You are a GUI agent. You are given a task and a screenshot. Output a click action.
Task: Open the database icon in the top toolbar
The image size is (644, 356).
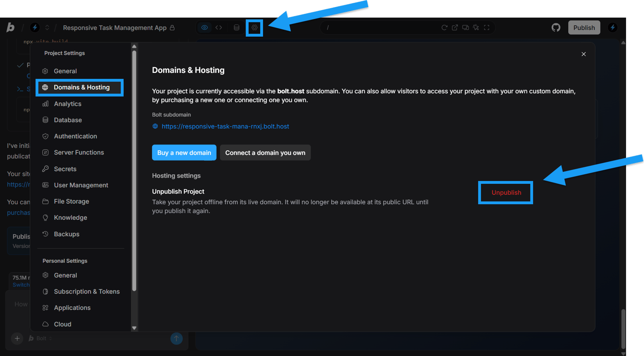tap(237, 28)
